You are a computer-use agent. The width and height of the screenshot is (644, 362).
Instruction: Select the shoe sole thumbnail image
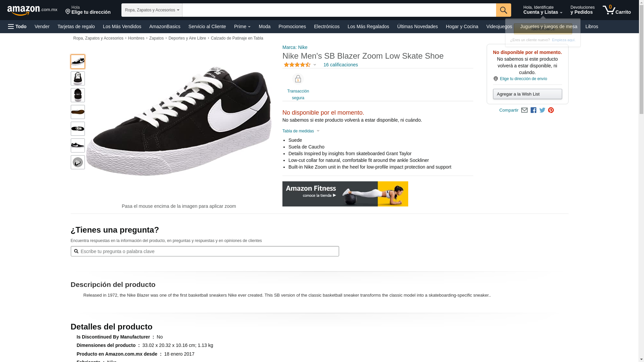tap(78, 112)
